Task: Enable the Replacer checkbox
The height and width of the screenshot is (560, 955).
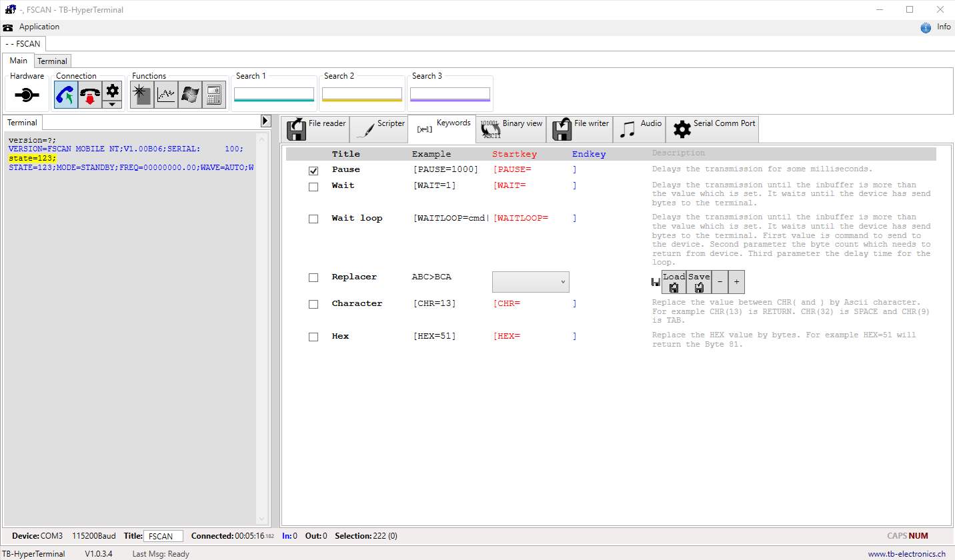Action: [x=313, y=278]
